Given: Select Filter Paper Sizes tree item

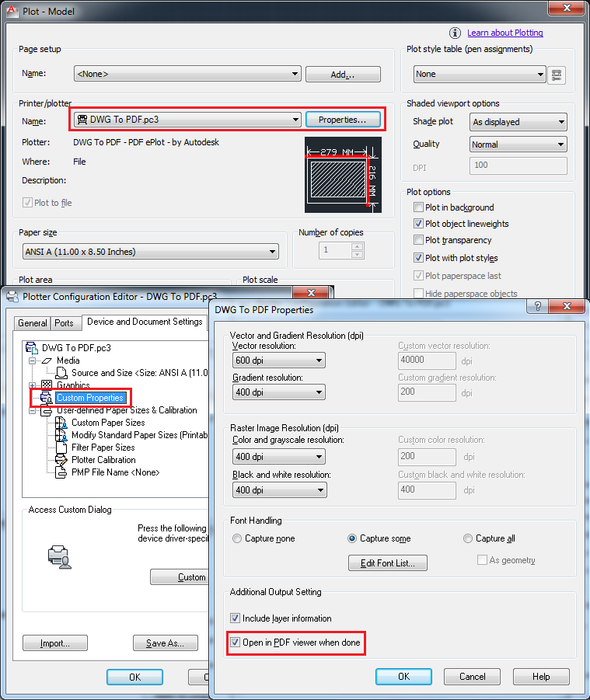Looking at the screenshot, I should pos(103,448).
